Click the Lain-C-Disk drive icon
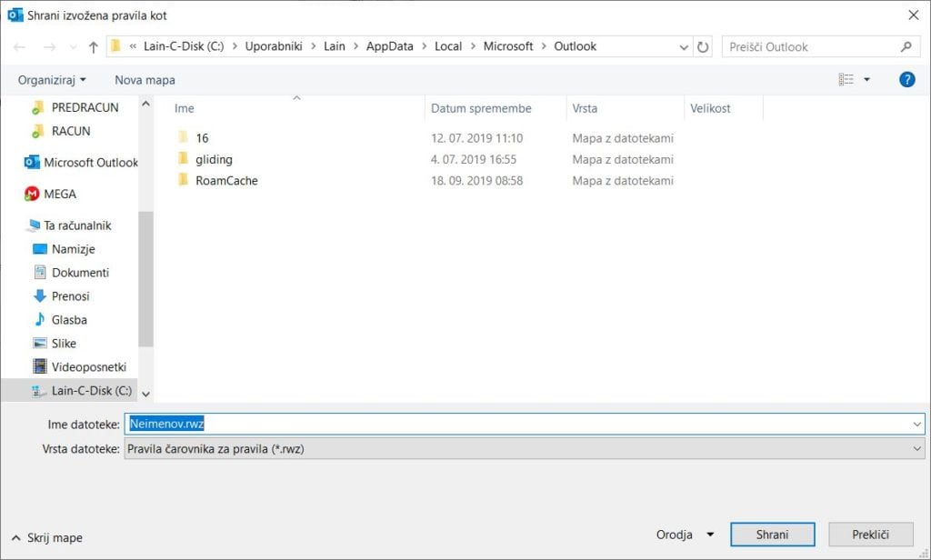 (x=39, y=391)
